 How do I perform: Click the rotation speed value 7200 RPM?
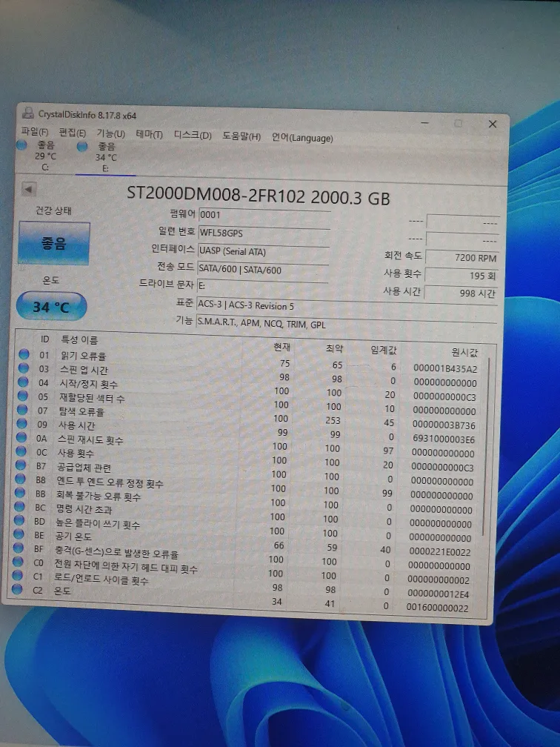click(462, 257)
